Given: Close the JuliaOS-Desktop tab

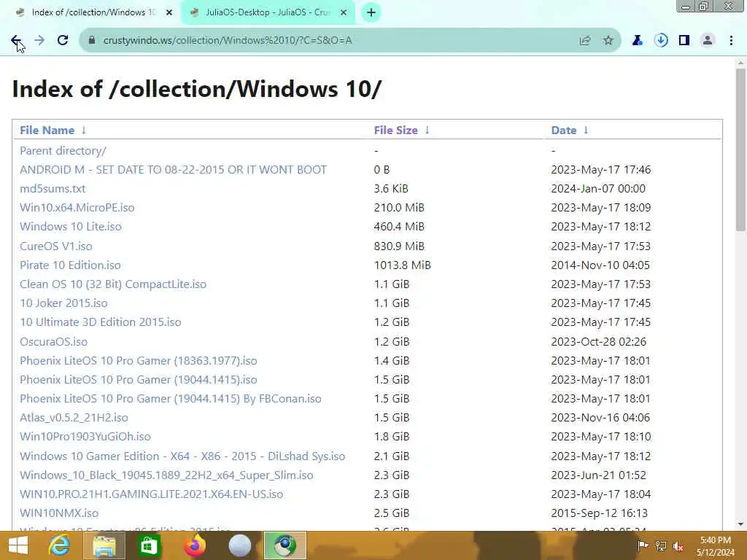Looking at the screenshot, I should tap(344, 13).
